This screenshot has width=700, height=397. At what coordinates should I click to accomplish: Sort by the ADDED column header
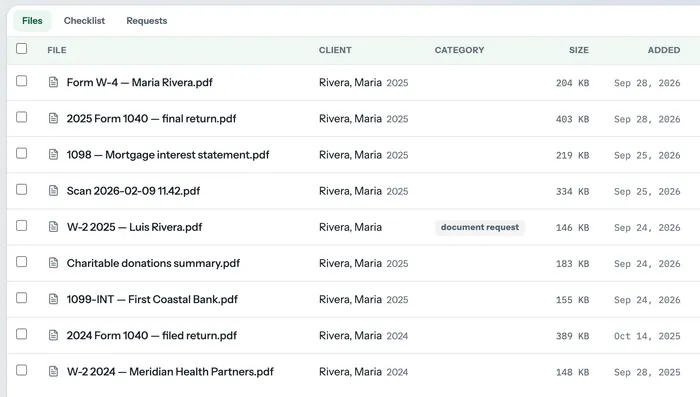click(x=664, y=50)
